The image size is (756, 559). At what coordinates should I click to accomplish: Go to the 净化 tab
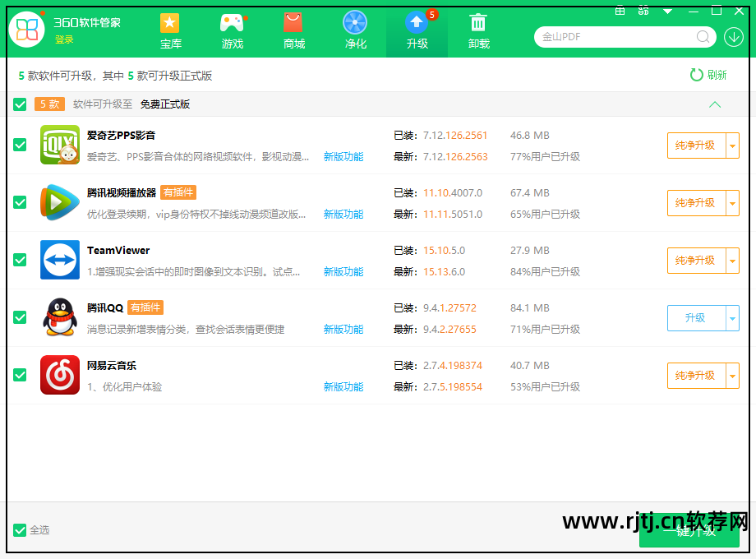click(x=355, y=31)
